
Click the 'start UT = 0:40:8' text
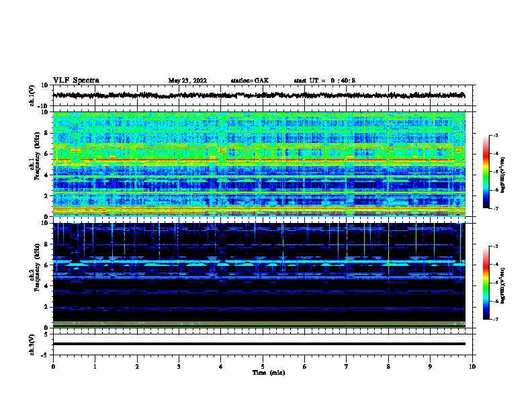coord(324,81)
